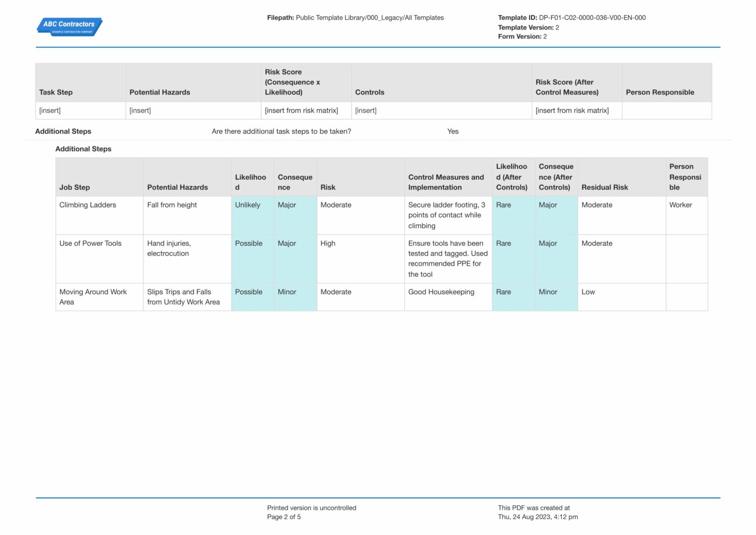Click the [insert] field under Potential Hazards
Image resolution: width=756 pixels, height=535 pixels.
click(x=140, y=110)
